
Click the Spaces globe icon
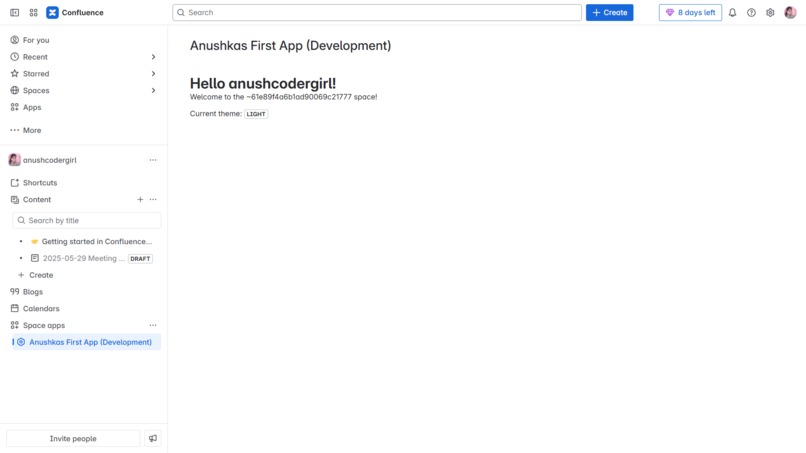coord(14,90)
